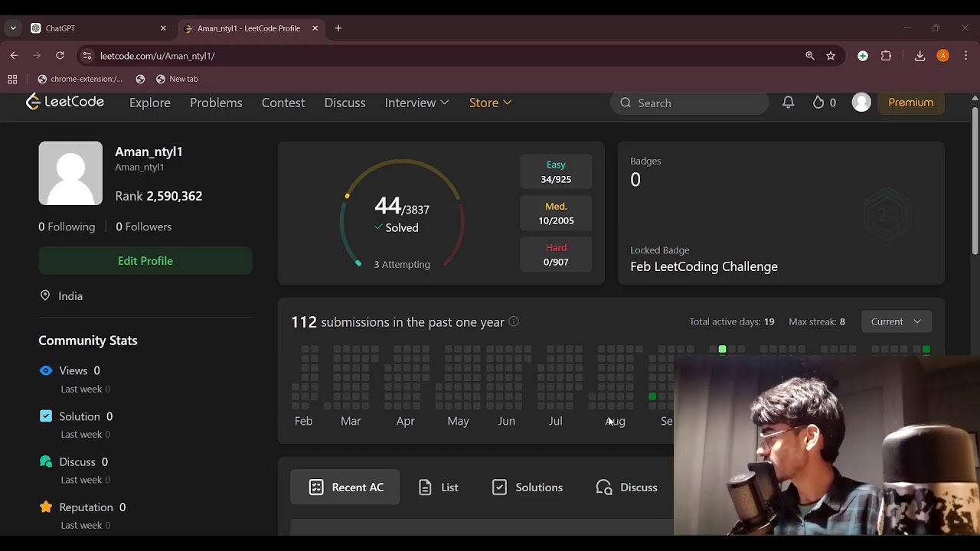Click the Rank 2,590,362 text
Viewport: 980px width, 551px height.
coord(158,196)
